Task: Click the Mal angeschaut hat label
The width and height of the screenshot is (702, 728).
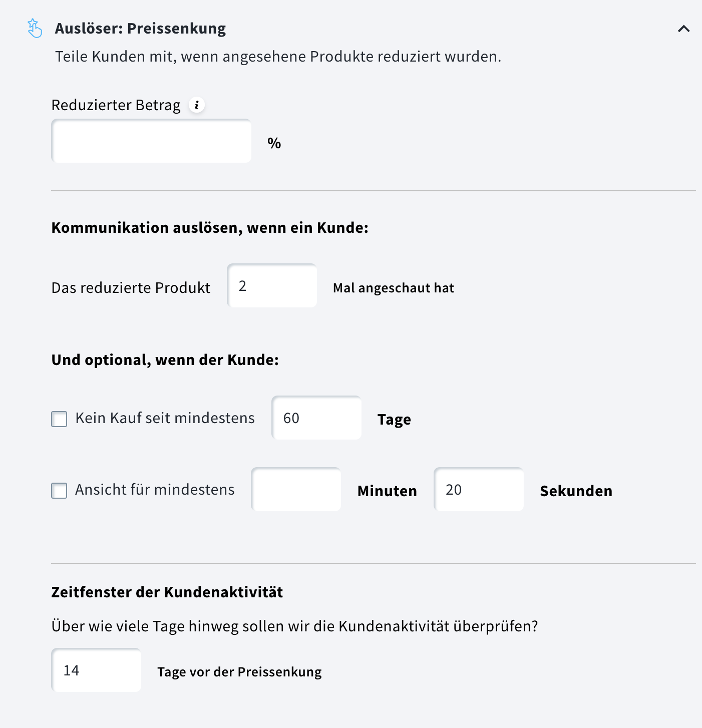Action: [x=393, y=288]
